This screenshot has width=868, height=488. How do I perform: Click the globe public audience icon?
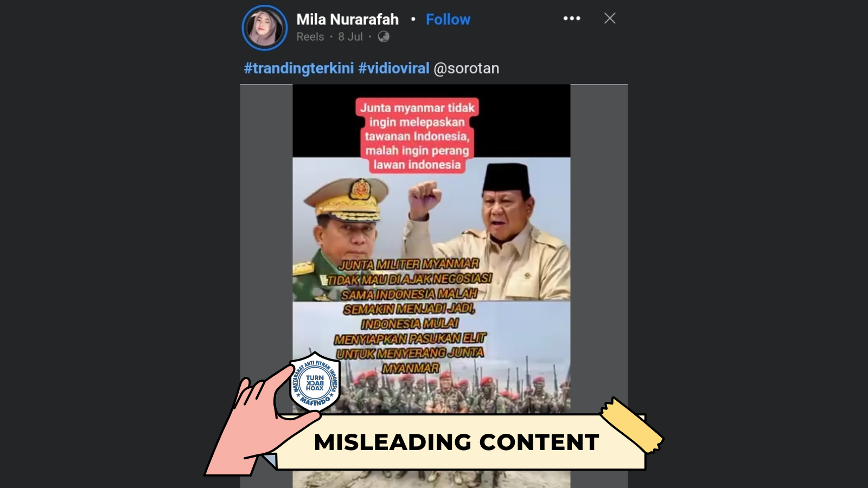(x=384, y=37)
